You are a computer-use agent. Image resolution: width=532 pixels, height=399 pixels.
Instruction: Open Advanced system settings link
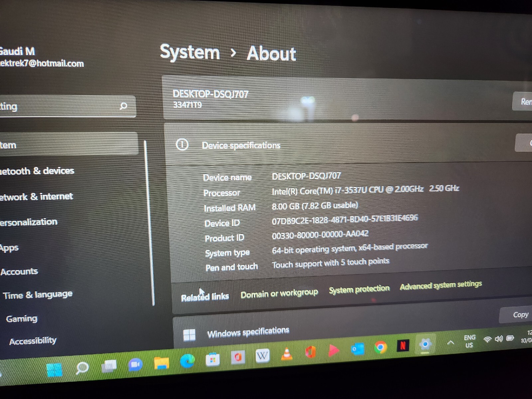tap(441, 285)
